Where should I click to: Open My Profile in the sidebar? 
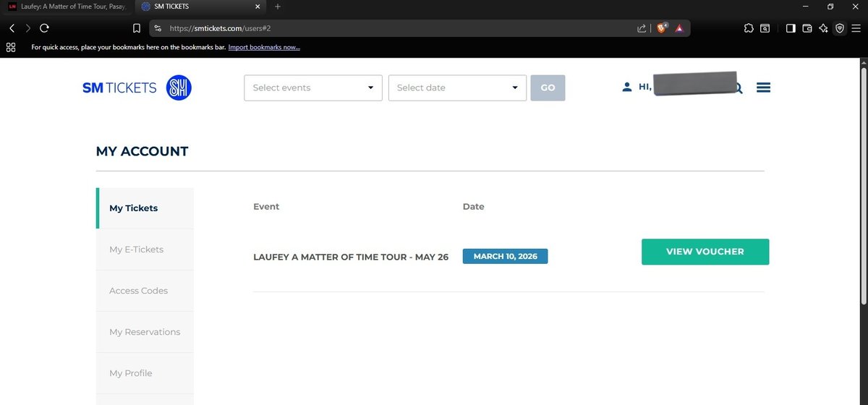[145, 373]
